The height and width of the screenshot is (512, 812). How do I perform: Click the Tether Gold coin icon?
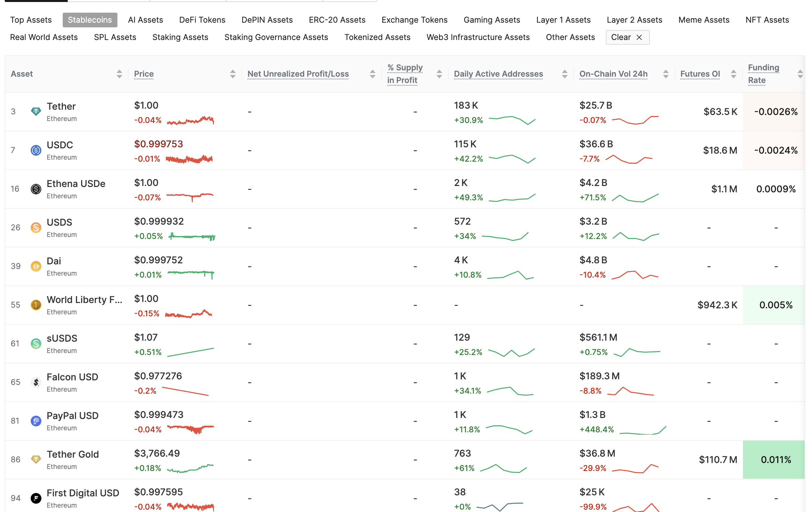[x=36, y=460]
